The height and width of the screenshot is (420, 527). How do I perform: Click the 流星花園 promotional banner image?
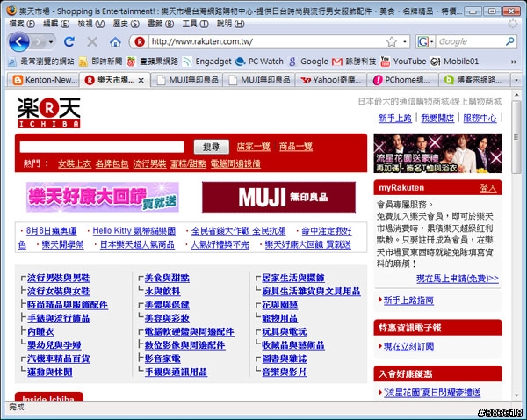(437, 154)
